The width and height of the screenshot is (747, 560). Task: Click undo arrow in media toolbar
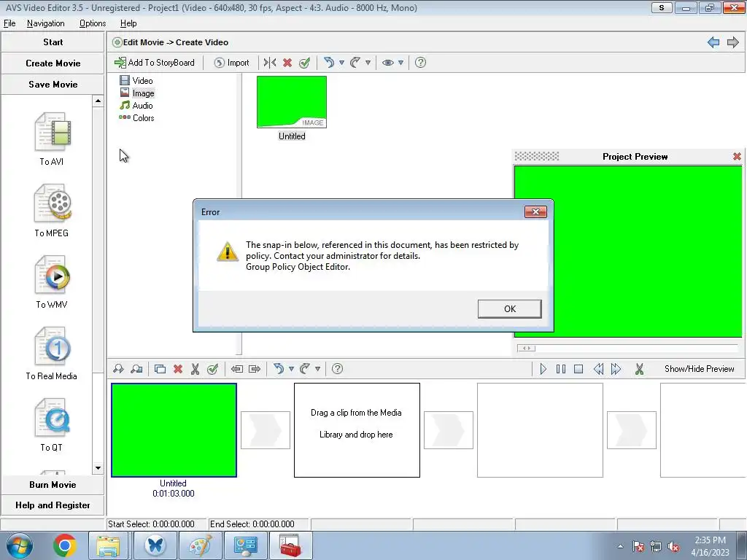[329, 63]
